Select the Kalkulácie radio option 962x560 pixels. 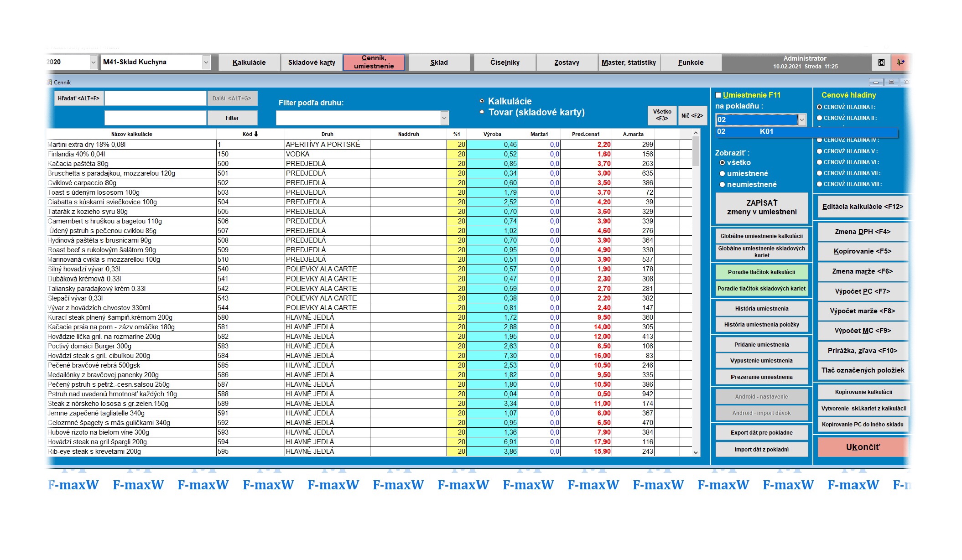pyautogui.click(x=482, y=101)
